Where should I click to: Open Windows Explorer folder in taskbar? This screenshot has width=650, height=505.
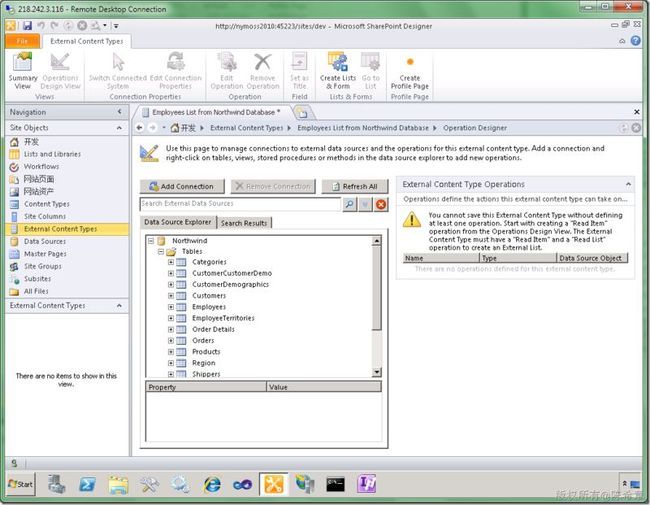pyautogui.click(x=119, y=484)
